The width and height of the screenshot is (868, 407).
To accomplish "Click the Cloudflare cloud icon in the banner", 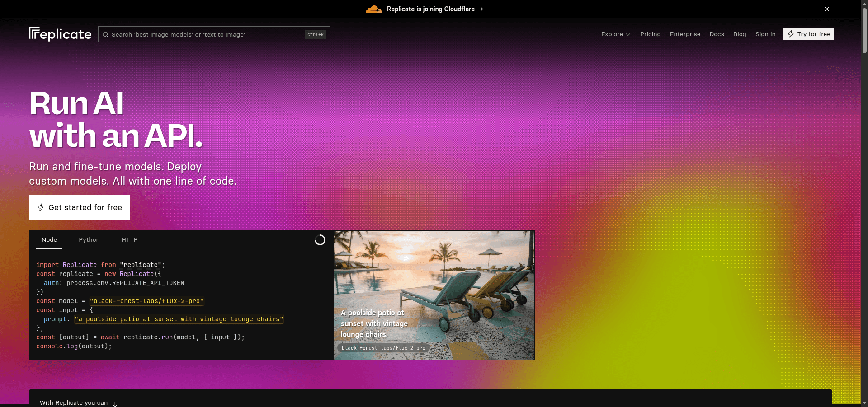I will (373, 9).
